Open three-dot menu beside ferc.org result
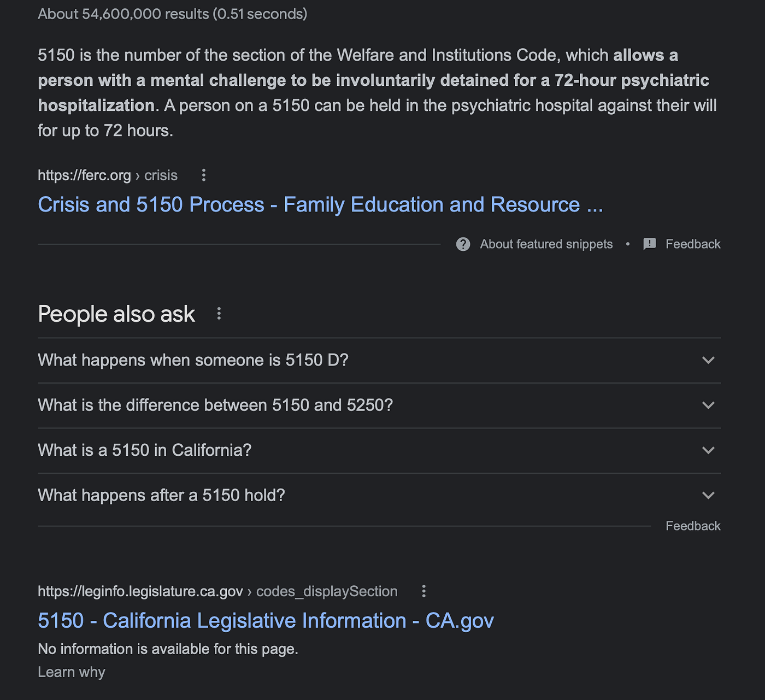 [x=204, y=175]
